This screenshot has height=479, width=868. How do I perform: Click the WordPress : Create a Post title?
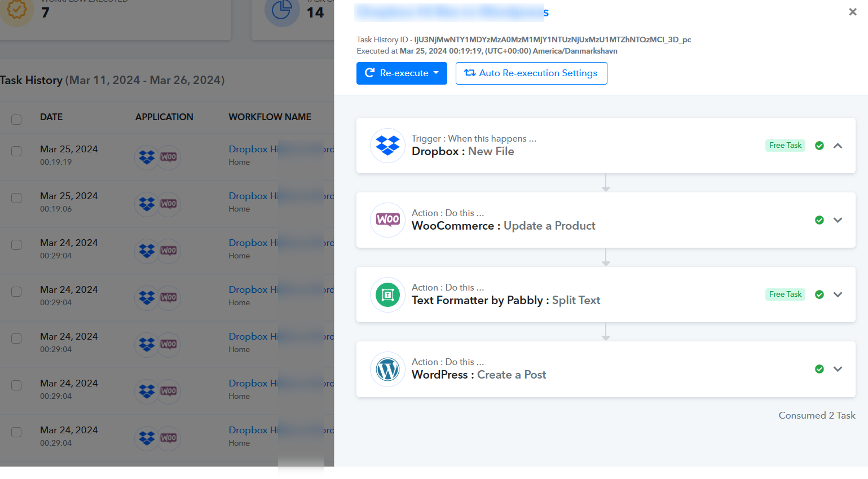tap(478, 375)
